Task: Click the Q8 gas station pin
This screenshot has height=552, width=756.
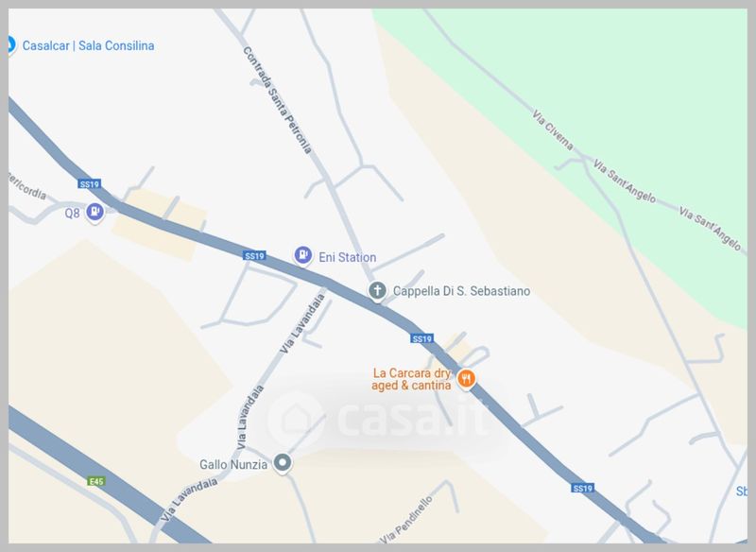Action: (x=95, y=212)
